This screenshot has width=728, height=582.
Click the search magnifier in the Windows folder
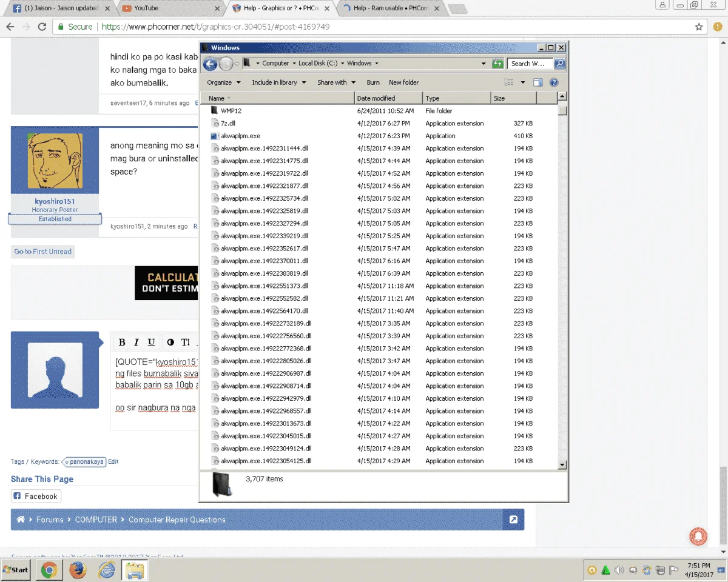click(x=559, y=63)
